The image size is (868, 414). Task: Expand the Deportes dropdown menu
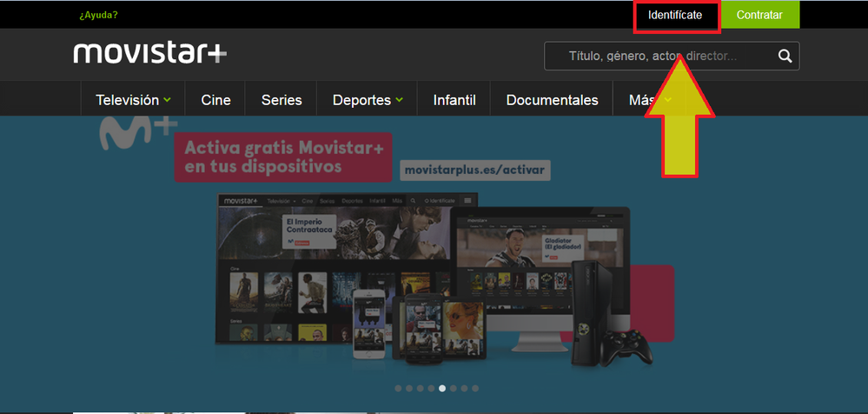(x=368, y=100)
